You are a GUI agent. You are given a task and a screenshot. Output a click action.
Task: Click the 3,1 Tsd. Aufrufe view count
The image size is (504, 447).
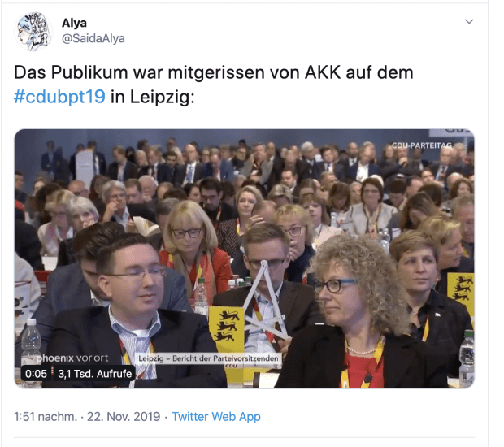coord(95,374)
